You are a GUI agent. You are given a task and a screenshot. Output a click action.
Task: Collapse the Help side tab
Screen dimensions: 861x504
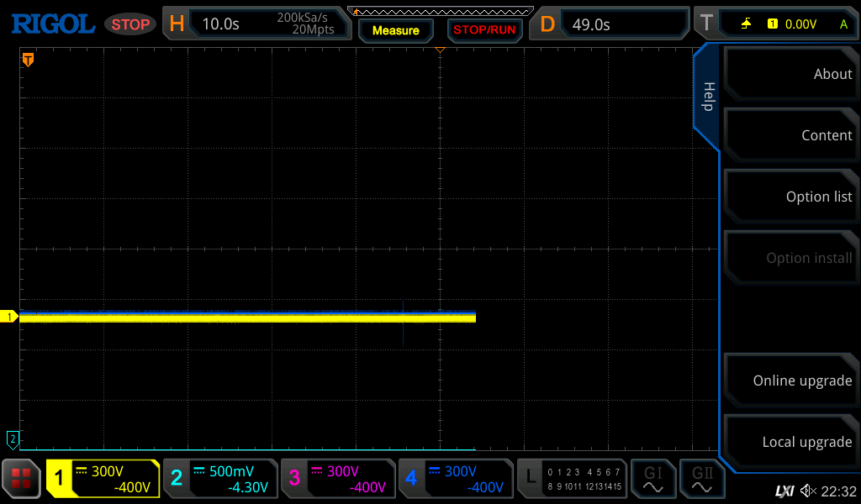coord(707,97)
